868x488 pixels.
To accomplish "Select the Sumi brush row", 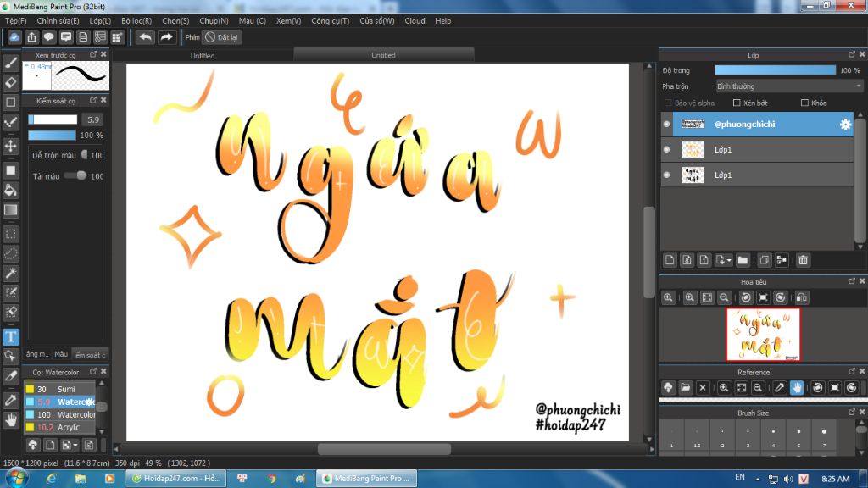I will tap(60, 389).
